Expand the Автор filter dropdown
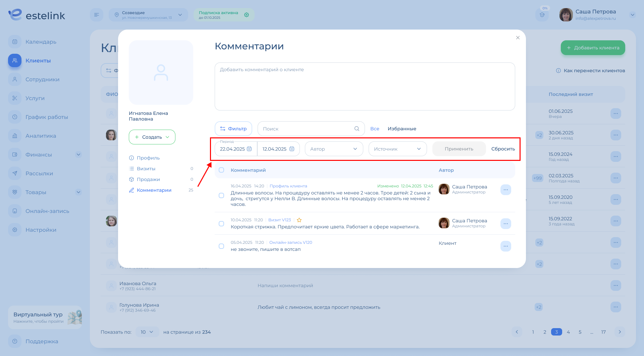 (334, 149)
